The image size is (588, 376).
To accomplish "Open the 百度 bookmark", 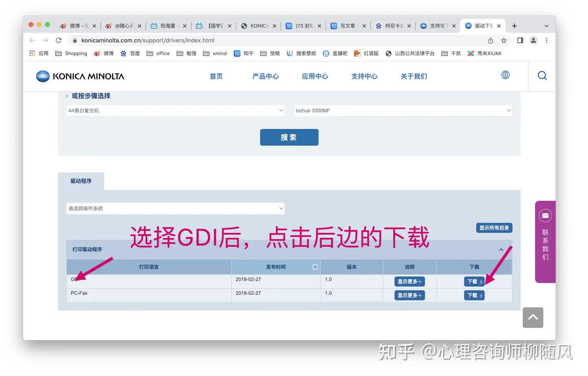I will (x=130, y=53).
